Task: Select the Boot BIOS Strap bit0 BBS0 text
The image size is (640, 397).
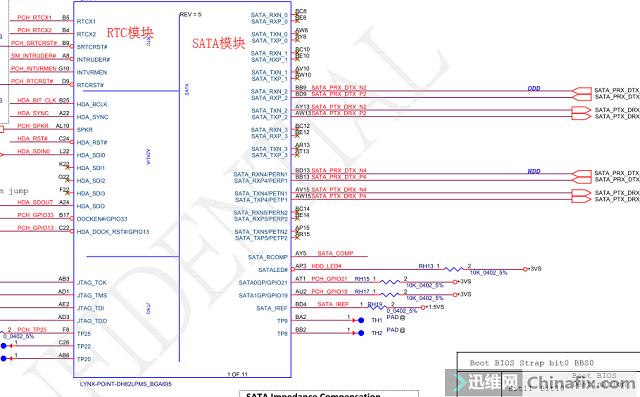Action: 531,363
